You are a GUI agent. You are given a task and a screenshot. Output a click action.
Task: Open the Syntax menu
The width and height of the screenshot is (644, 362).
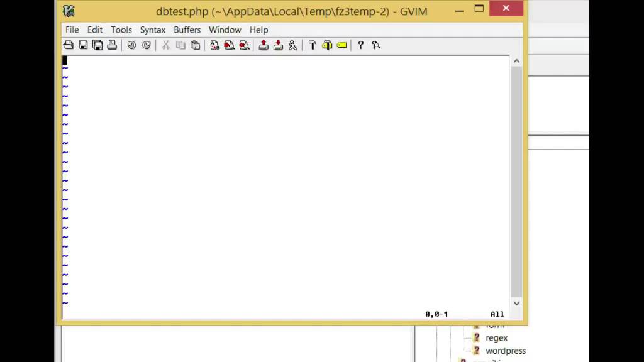coord(152,30)
